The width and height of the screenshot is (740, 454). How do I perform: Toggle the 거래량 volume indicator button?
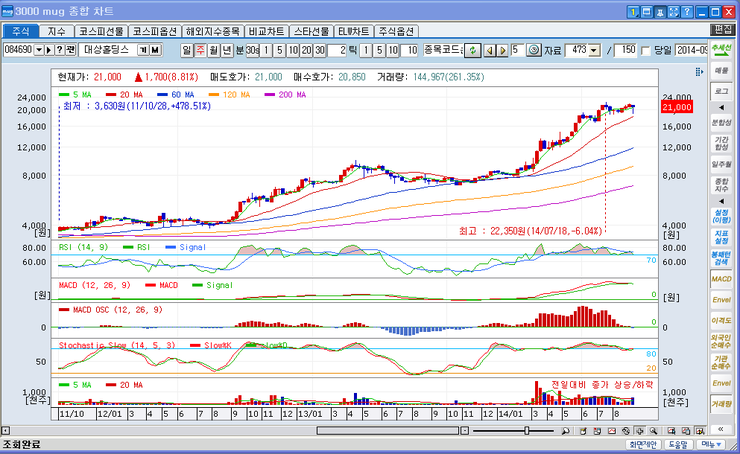pos(722,404)
